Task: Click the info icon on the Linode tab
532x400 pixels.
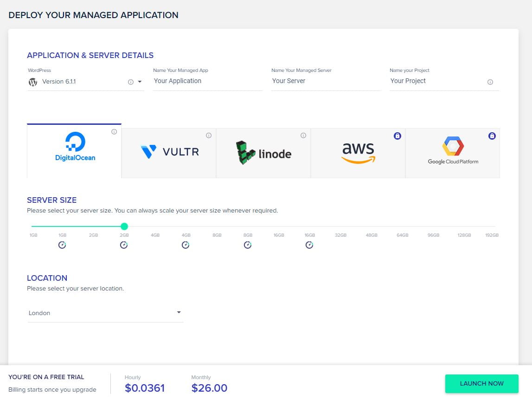Action: [x=303, y=135]
